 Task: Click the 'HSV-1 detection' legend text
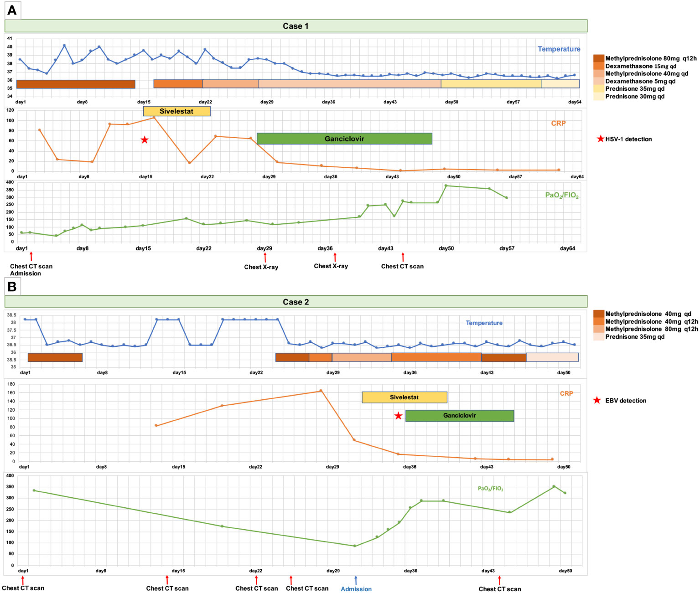(629, 139)
